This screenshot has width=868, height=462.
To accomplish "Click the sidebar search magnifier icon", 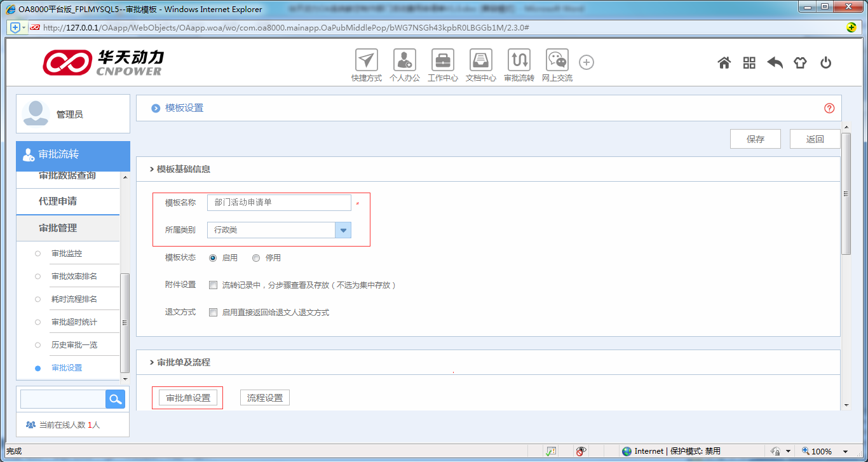I will pyautogui.click(x=115, y=399).
